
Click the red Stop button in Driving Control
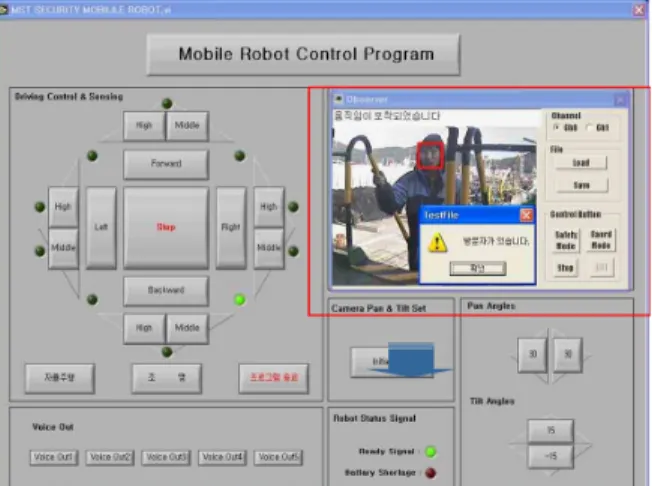(166, 227)
